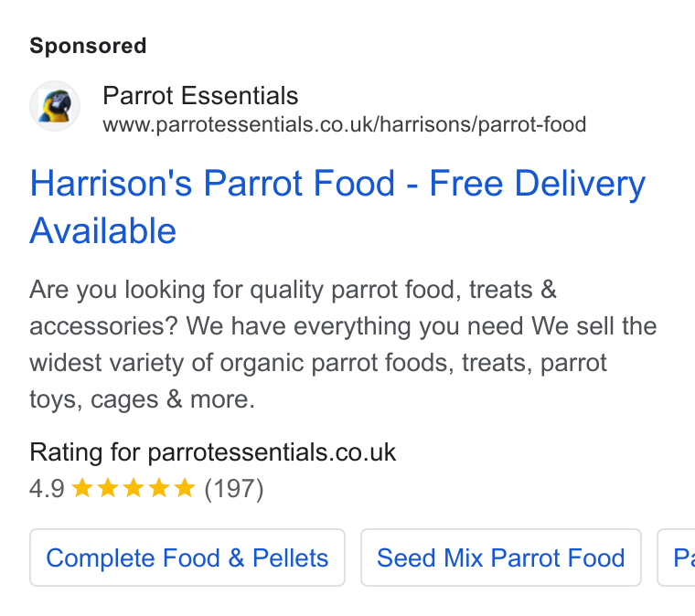Click the ad description starting 'Are you looking'
Screen dimensions: 695x616
point(343,345)
